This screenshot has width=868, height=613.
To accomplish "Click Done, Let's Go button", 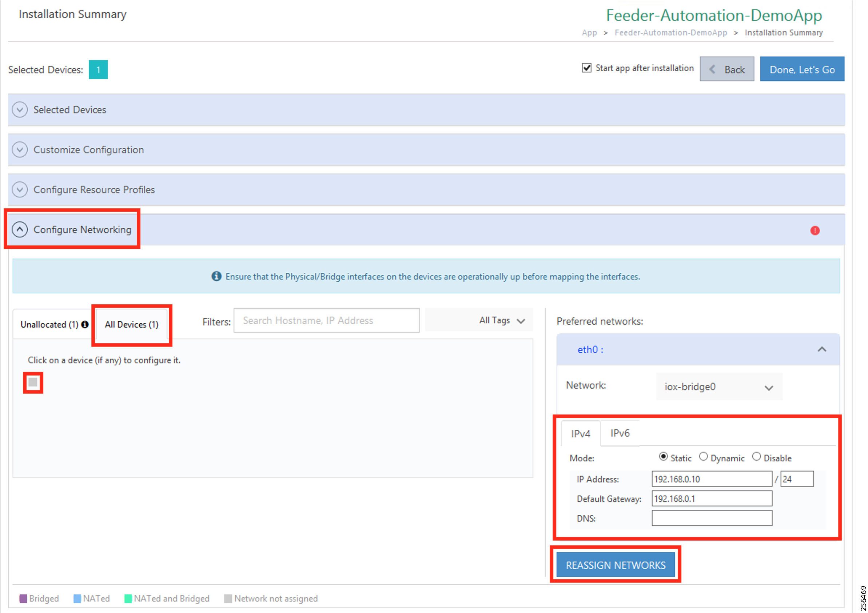I will click(x=802, y=69).
